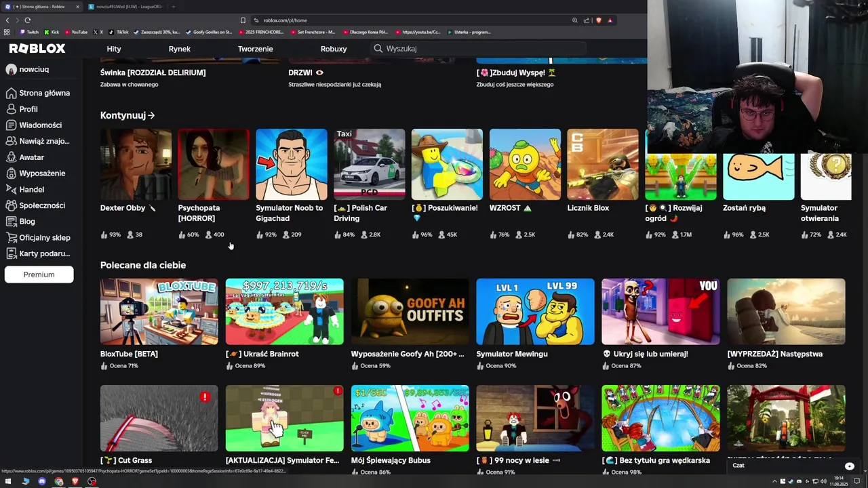
Task: Click Świnka [ROZDZIAŁ DELIRIUM] title
Action: [153, 73]
